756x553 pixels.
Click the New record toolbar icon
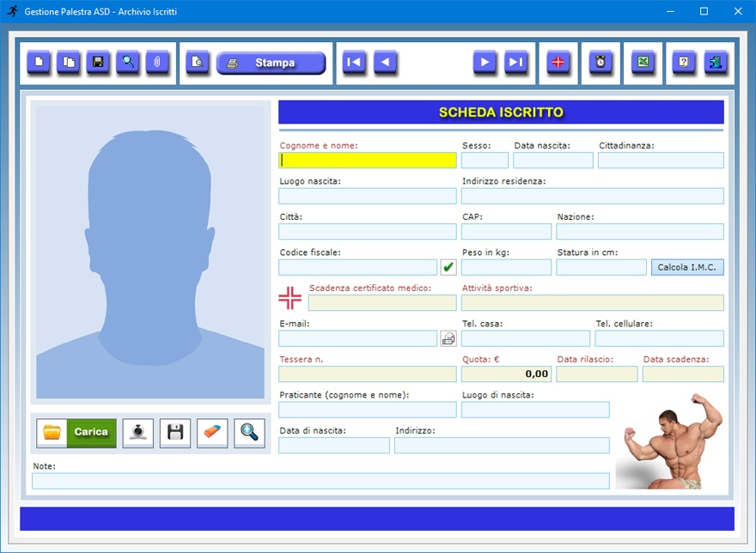click(x=39, y=62)
